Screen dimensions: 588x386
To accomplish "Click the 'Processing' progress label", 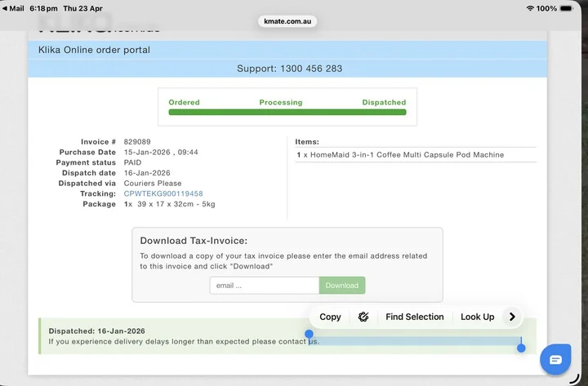I will 280,102.
